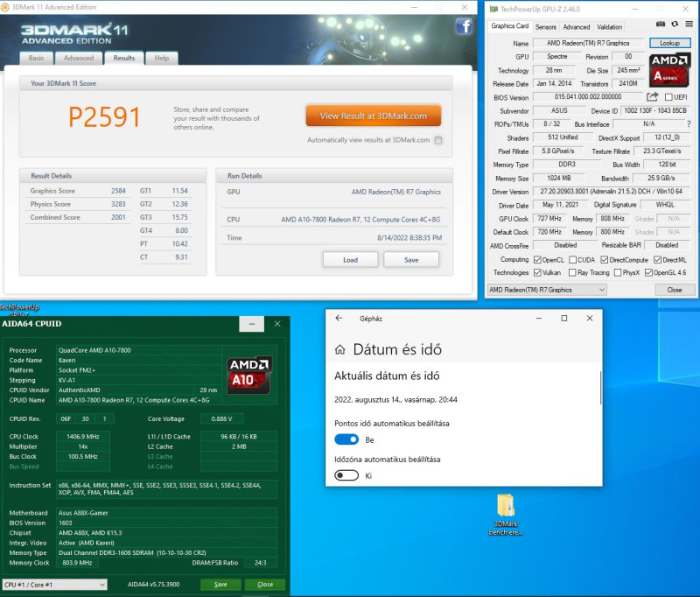
Task: Click the home icon beside Dátum és idő
Action: pyautogui.click(x=340, y=349)
